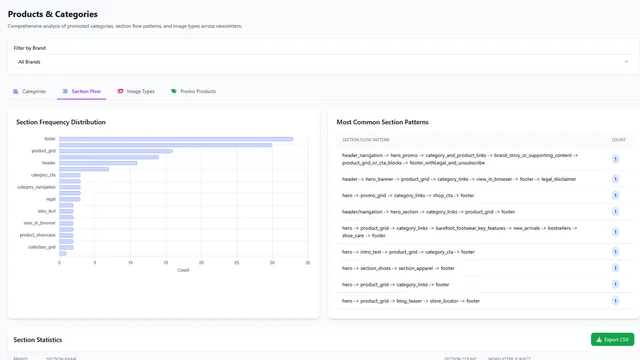
Task: Click the pattern row starting header_navigation -> hero_promo
Action: tap(484, 159)
